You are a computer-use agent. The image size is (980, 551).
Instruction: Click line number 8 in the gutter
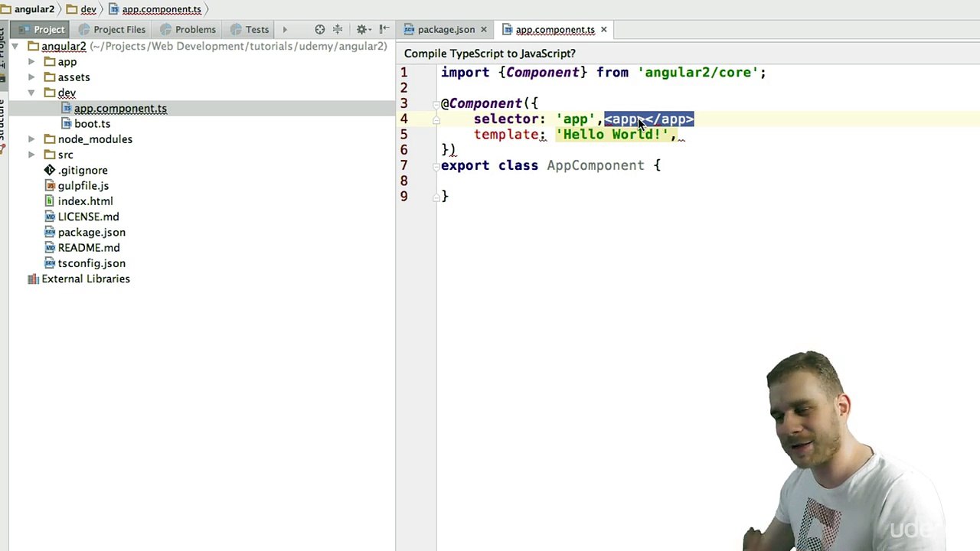pyautogui.click(x=403, y=181)
